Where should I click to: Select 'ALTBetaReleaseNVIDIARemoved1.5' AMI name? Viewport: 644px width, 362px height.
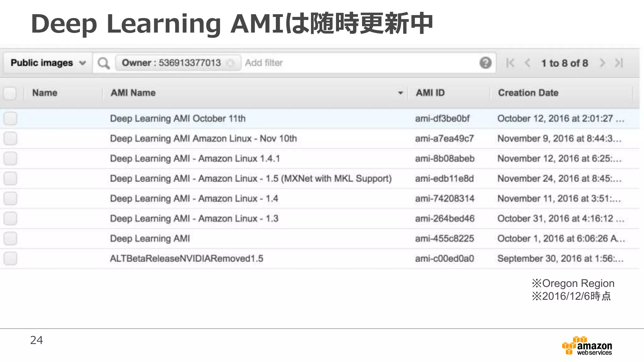tap(186, 259)
